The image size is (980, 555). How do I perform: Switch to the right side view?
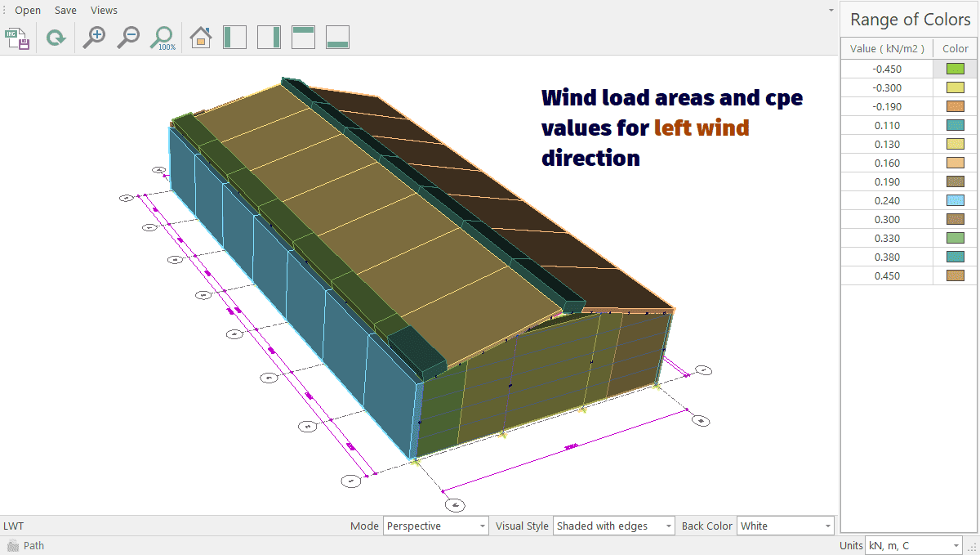pos(269,38)
